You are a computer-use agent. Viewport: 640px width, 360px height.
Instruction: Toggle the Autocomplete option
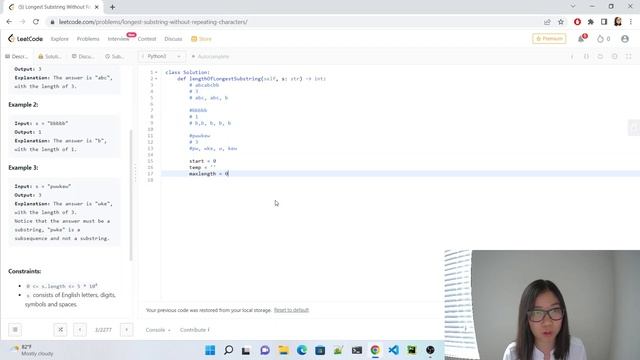point(210,56)
